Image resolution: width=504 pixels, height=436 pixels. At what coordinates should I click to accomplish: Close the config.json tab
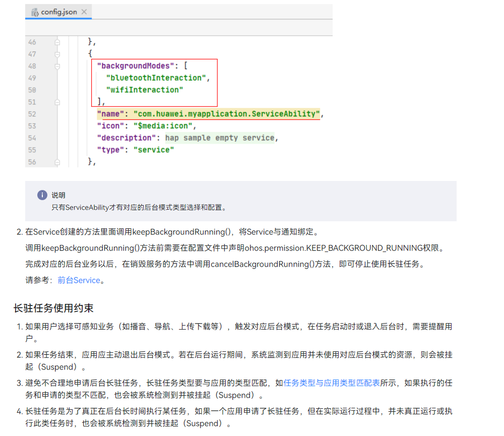tap(84, 12)
